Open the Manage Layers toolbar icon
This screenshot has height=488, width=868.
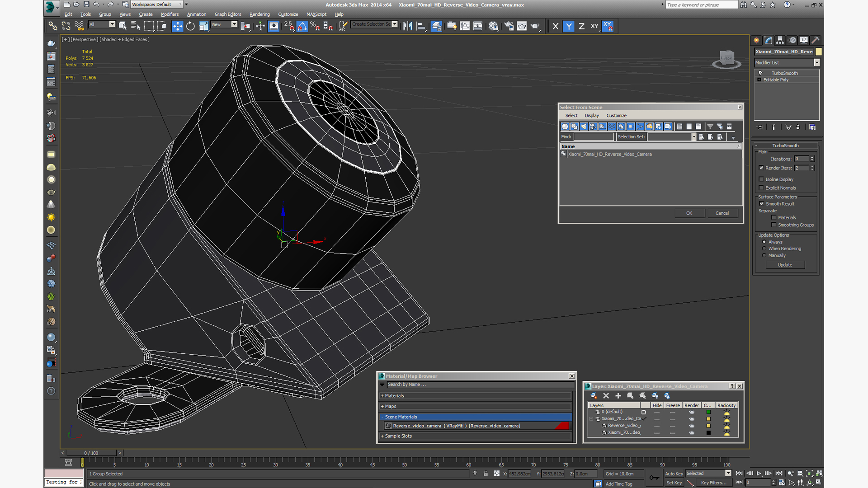tap(436, 26)
